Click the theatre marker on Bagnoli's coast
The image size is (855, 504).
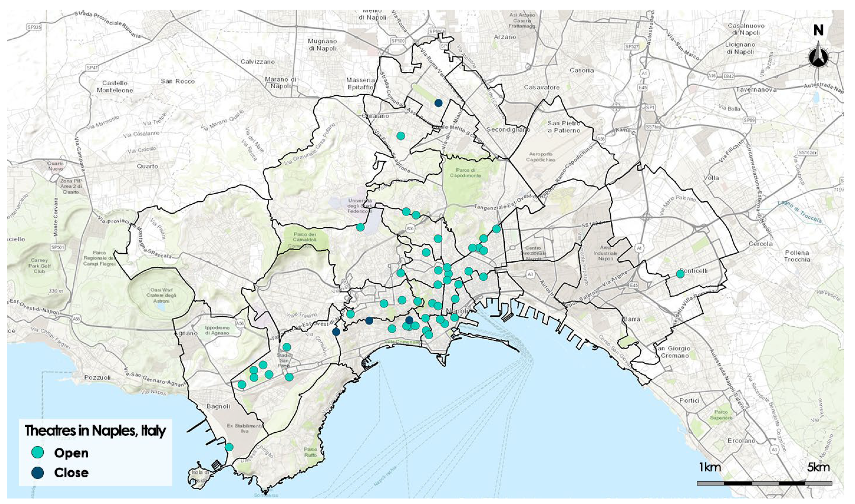coord(229,447)
